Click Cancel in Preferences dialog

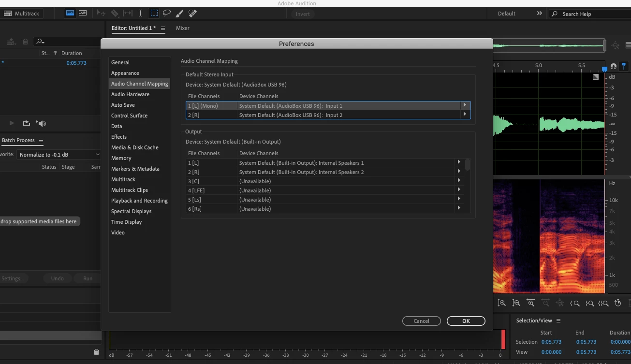pyautogui.click(x=421, y=321)
